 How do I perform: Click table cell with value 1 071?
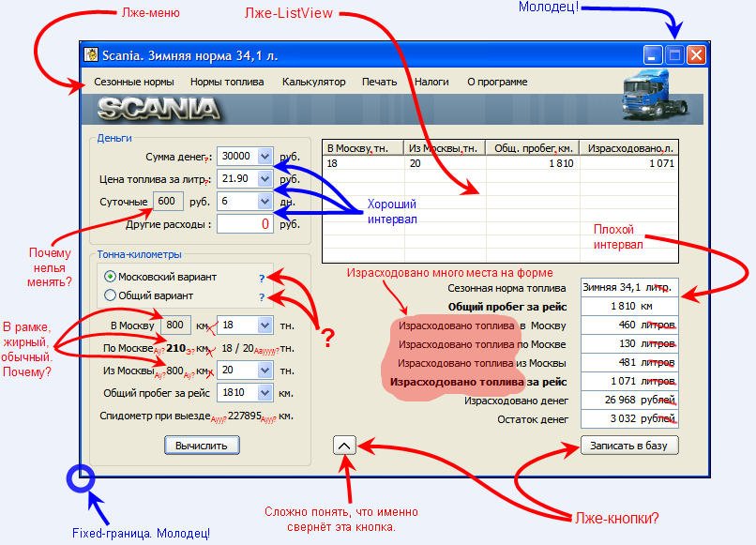coord(629,163)
